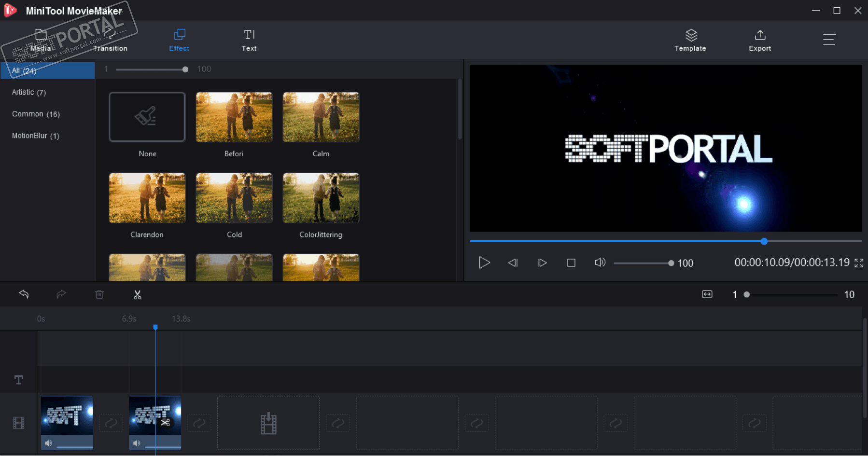Image resolution: width=868 pixels, height=456 pixels.
Task: Click the scissors icon on second clip
Action: click(166, 423)
